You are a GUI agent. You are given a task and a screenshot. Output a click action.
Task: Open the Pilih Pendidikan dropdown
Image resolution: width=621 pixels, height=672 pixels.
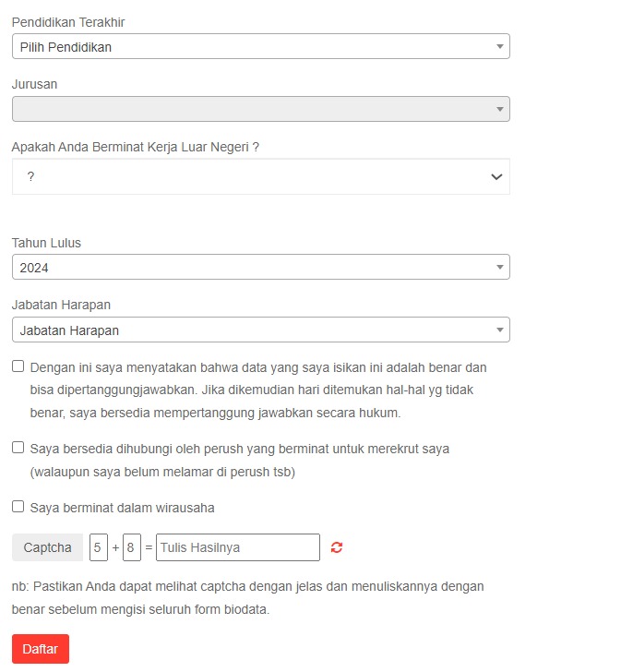pos(261,46)
